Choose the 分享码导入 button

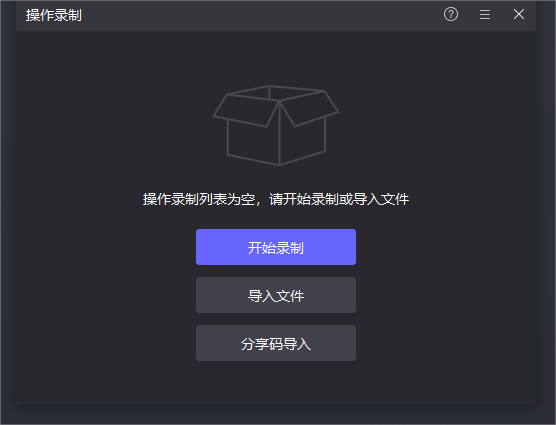(276, 343)
